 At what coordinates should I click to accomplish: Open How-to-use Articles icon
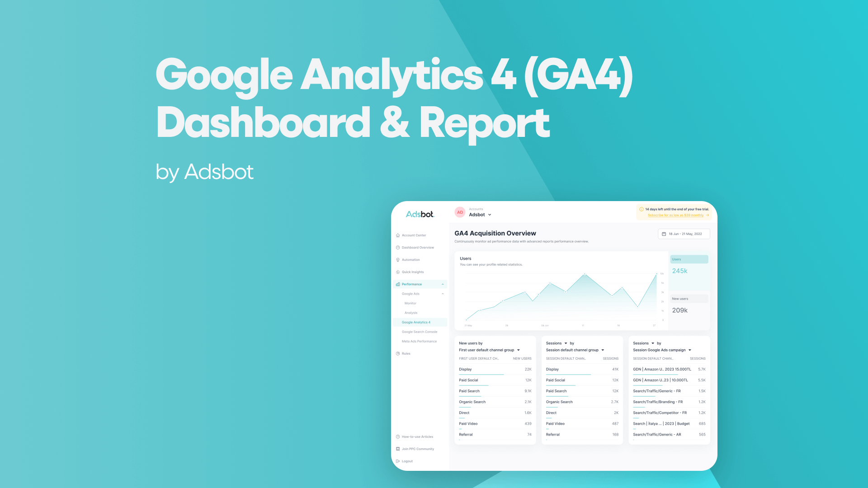tap(398, 437)
